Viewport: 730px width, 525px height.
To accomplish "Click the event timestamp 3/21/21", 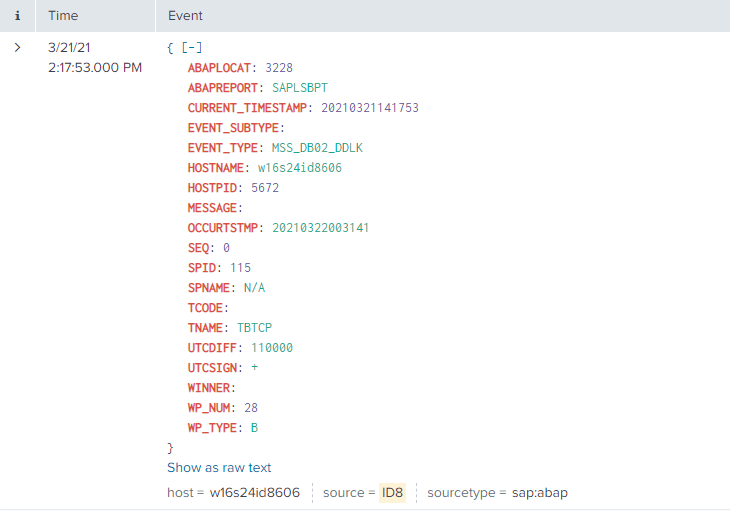I will 68,47.
